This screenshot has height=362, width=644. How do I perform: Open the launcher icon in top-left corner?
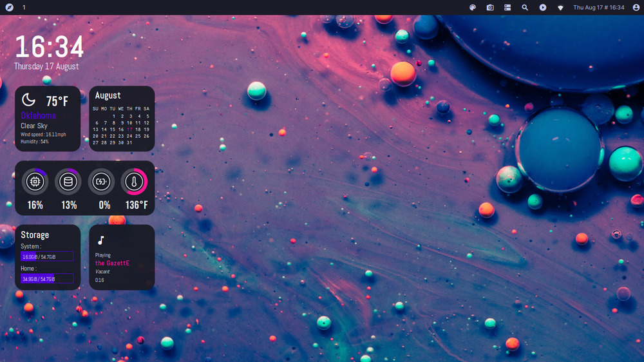[x=9, y=7]
